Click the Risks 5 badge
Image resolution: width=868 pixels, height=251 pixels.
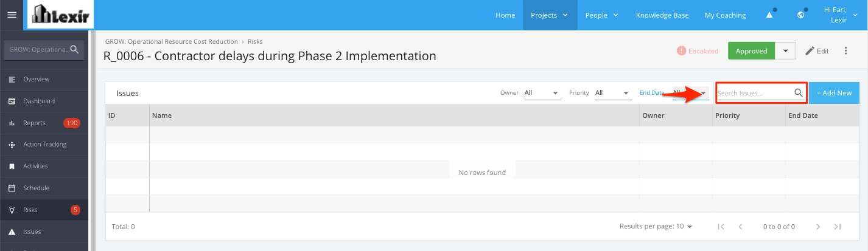(x=75, y=210)
